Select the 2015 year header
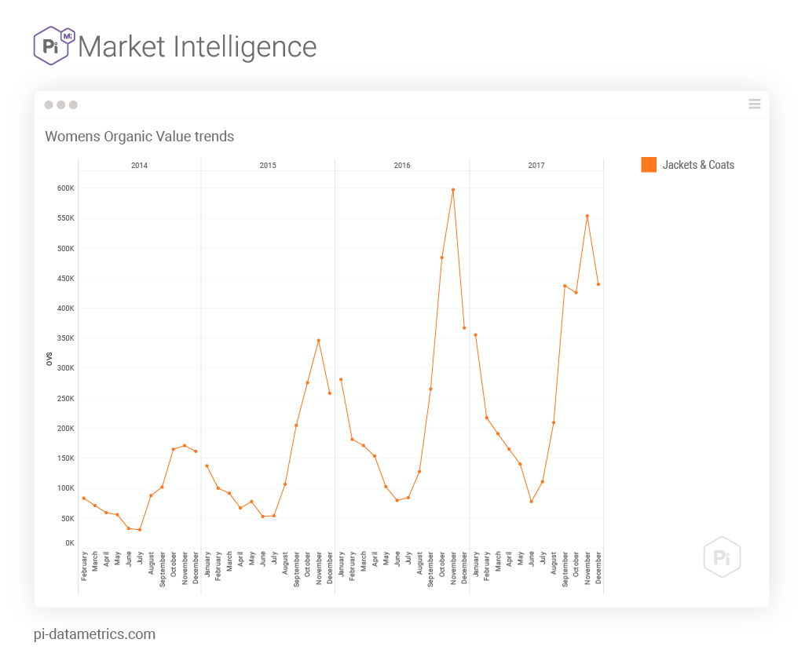 coord(268,166)
